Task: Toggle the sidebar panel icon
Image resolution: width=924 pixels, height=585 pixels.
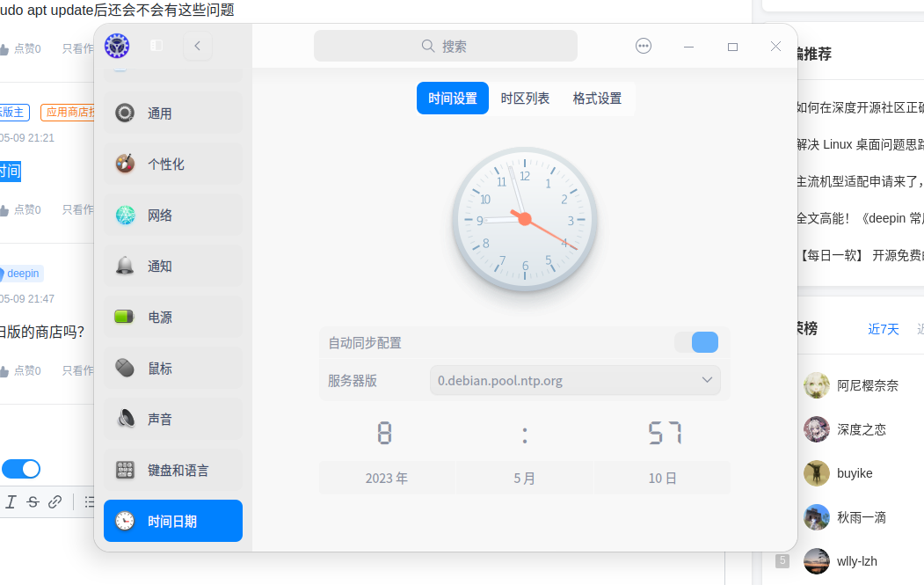Action: click(156, 46)
